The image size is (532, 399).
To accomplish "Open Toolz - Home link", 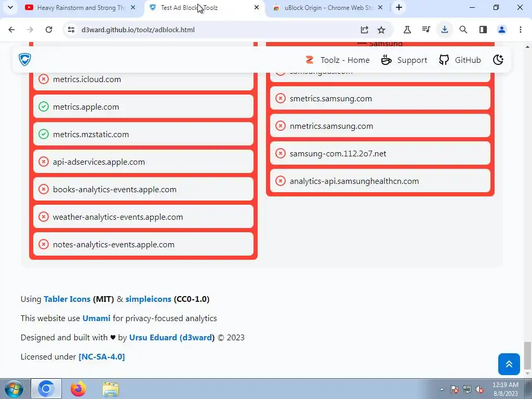I will pyautogui.click(x=337, y=60).
